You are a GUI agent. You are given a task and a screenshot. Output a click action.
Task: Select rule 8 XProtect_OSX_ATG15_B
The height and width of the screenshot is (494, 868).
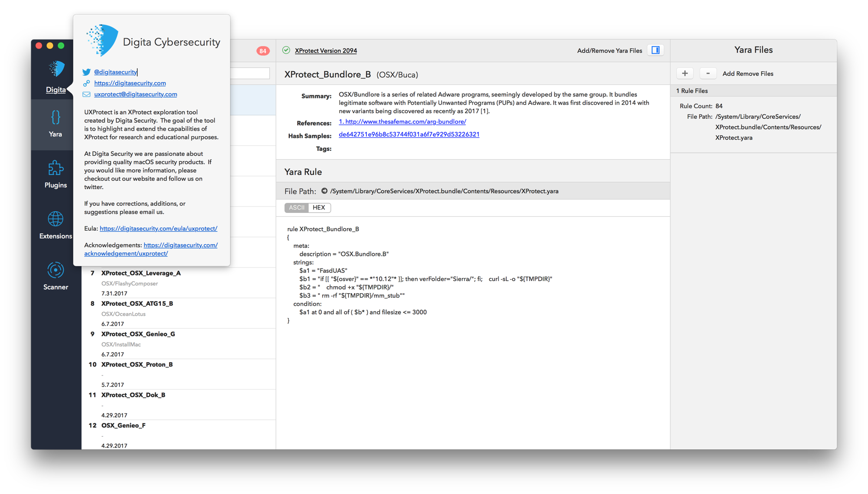tap(178, 313)
